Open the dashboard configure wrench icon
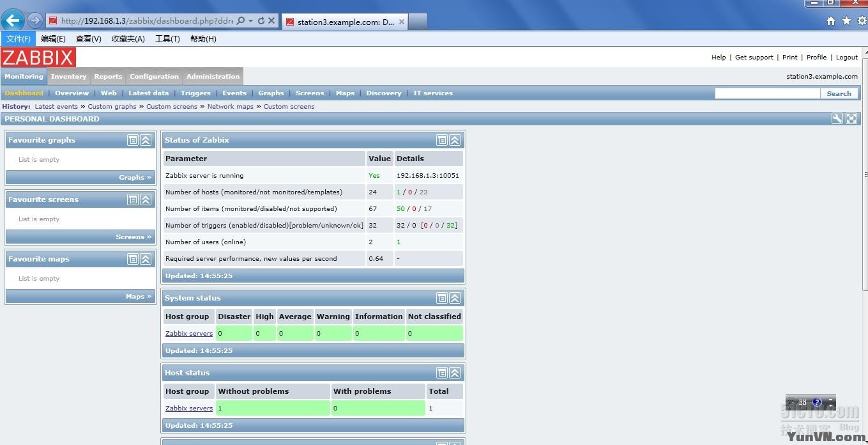 (x=837, y=118)
